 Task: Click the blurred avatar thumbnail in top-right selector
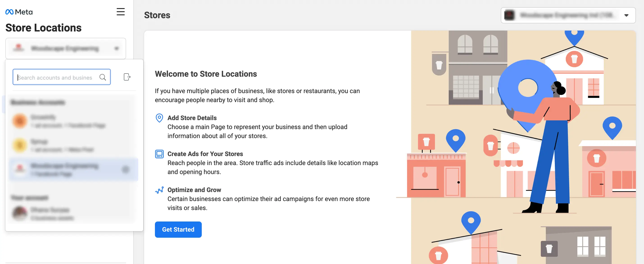pos(510,15)
